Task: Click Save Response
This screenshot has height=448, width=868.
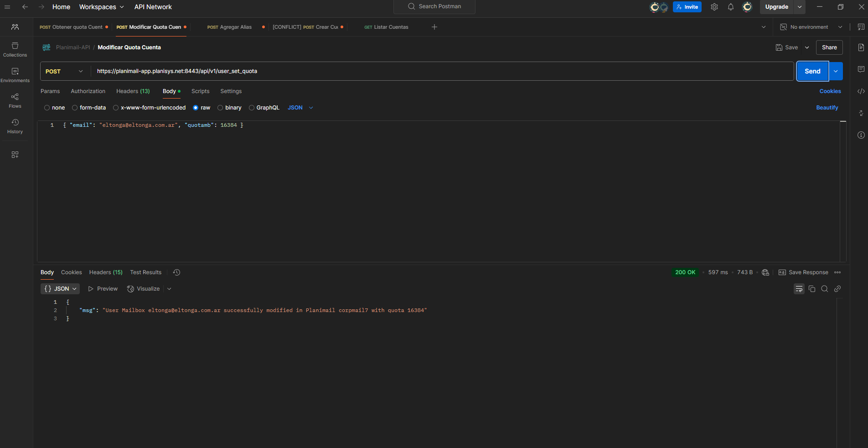Action: (803, 272)
